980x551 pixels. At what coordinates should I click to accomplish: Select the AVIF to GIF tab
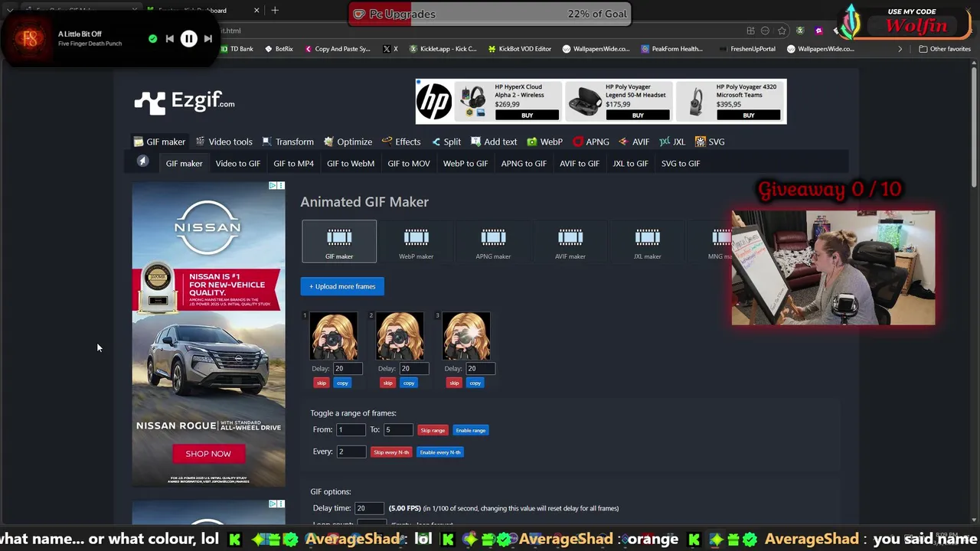coord(579,163)
